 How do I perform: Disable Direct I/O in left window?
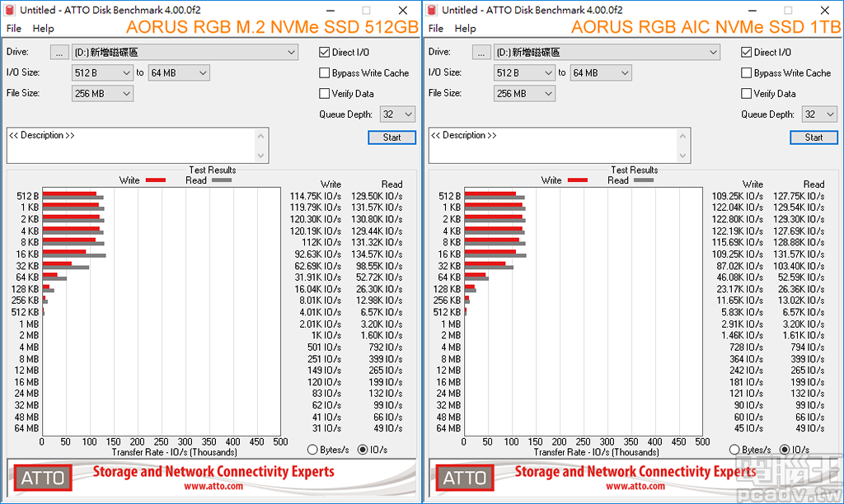325,51
